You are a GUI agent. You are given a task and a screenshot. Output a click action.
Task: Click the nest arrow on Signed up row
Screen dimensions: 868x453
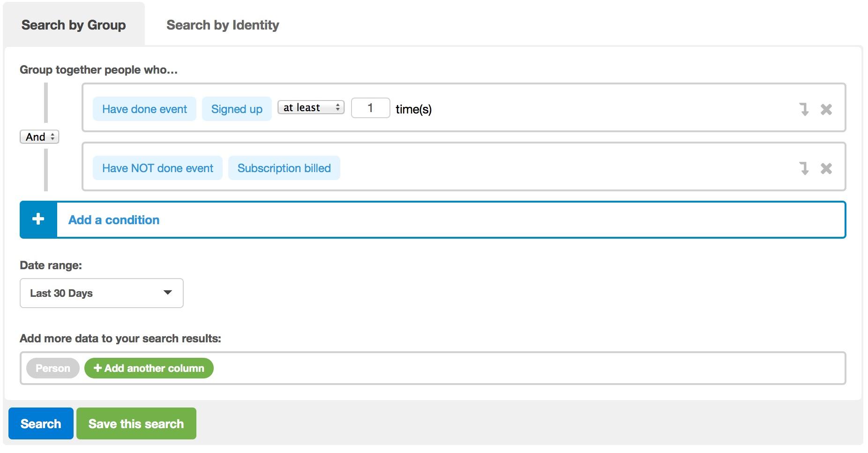click(x=804, y=109)
